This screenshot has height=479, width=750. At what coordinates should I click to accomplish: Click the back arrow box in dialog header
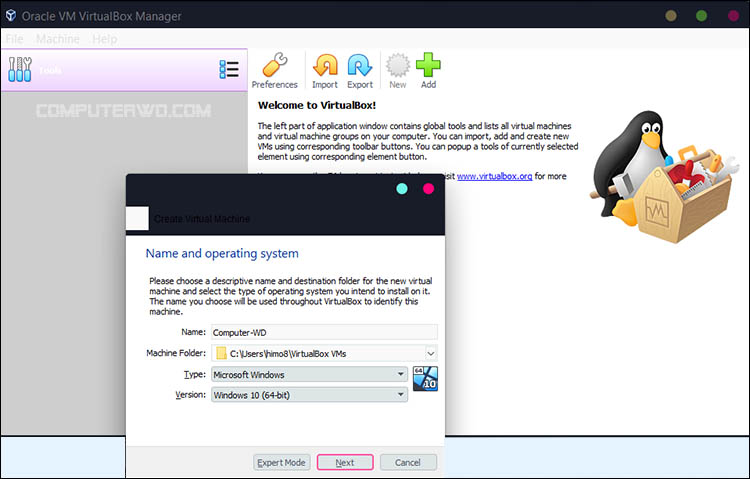[x=137, y=219]
